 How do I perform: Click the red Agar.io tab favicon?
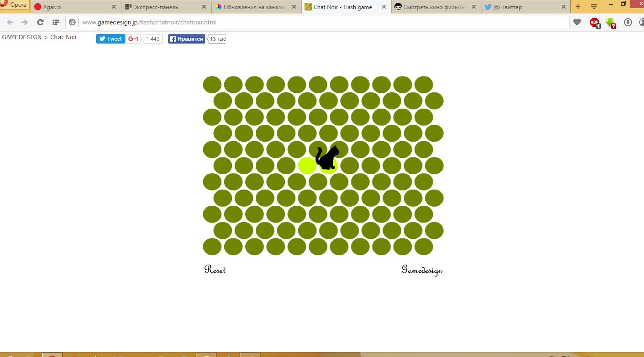click(x=38, y=7)
